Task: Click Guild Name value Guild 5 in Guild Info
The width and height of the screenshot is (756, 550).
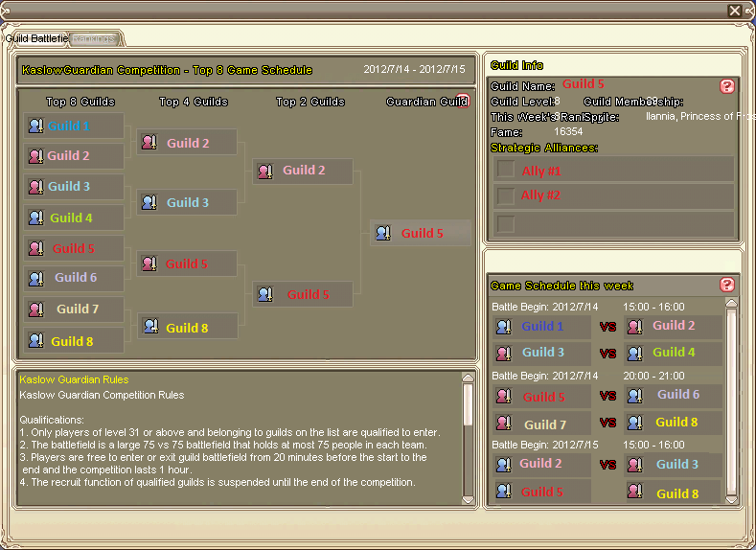Action: pos(583,84)
